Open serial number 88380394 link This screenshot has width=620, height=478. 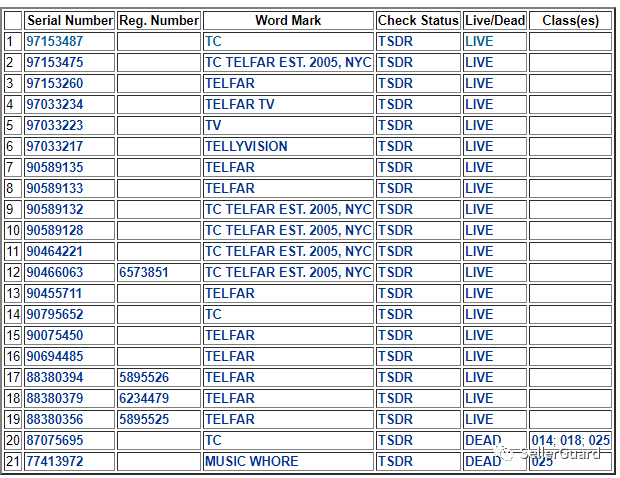[x=55, y=377]
